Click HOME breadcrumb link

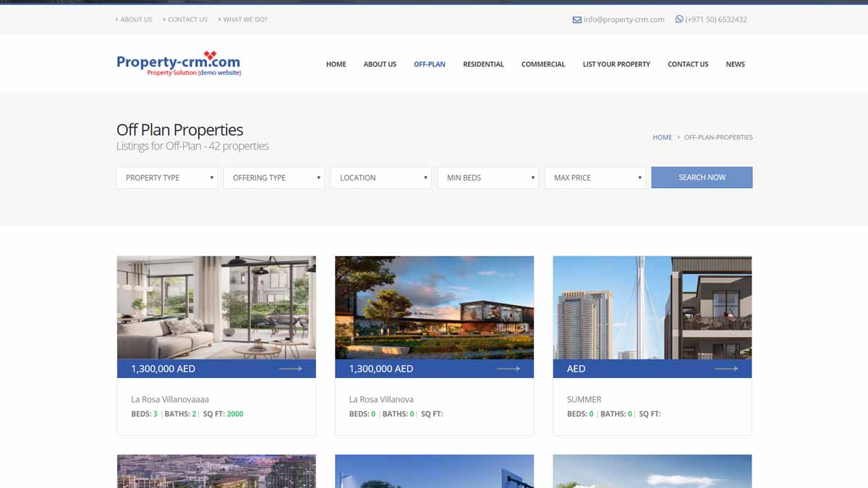pos(663,137)
